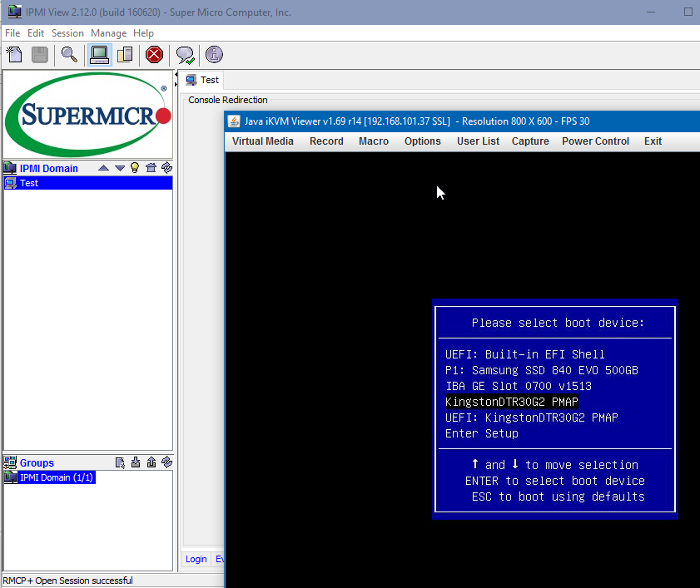Open the Record menu in iKVM Viewer
The height and width of the screenshot is (588, 700).
pos(327,141)
